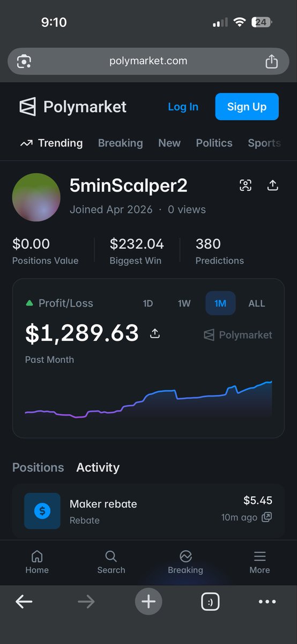
Task: Share the 5minScalper2 profile via upload icon
Action: click(x=272, y=186)
